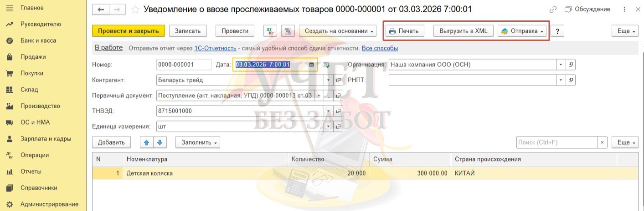Open the 1С-Отчетность link
644x211 pixels.
click(x=215, y=48)
